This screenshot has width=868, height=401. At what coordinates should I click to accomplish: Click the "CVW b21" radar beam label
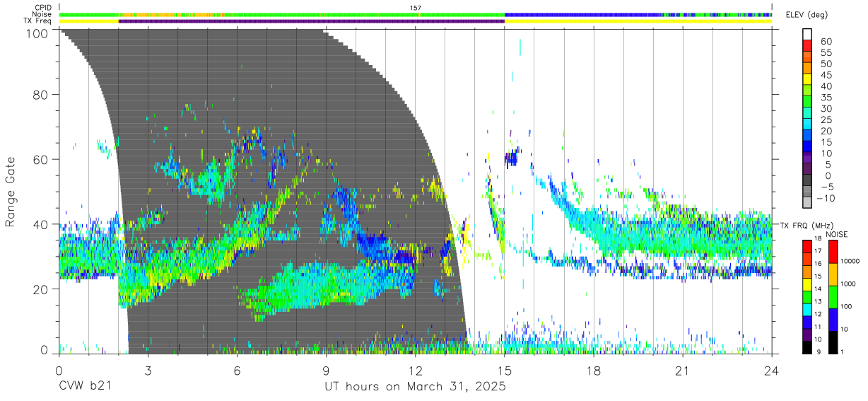(x=86, y=387)
